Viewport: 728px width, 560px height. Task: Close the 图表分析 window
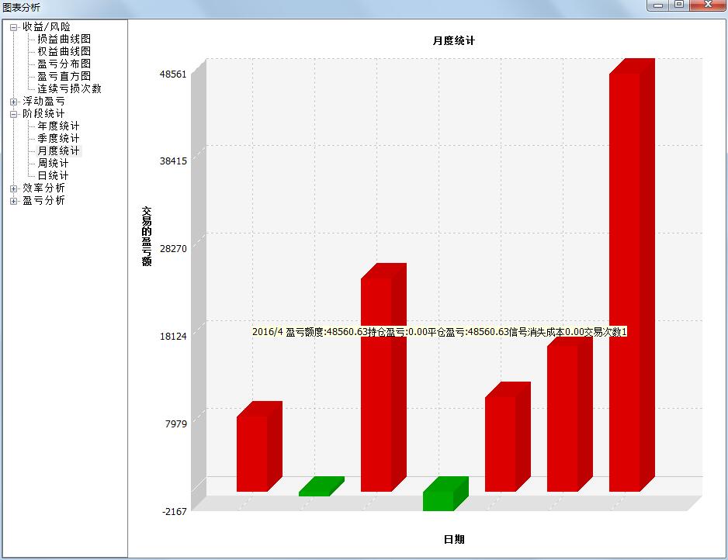pyautogui.click(x=708, y=5)
